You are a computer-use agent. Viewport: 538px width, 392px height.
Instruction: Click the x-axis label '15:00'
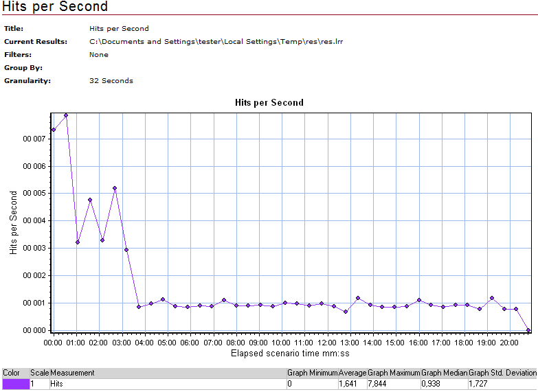point(395,343)
